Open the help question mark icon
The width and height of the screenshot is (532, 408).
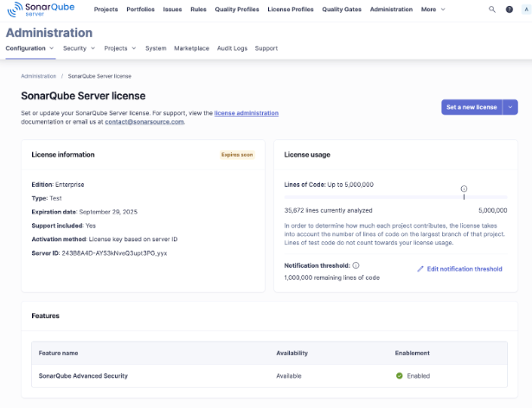tap(509, 9)
